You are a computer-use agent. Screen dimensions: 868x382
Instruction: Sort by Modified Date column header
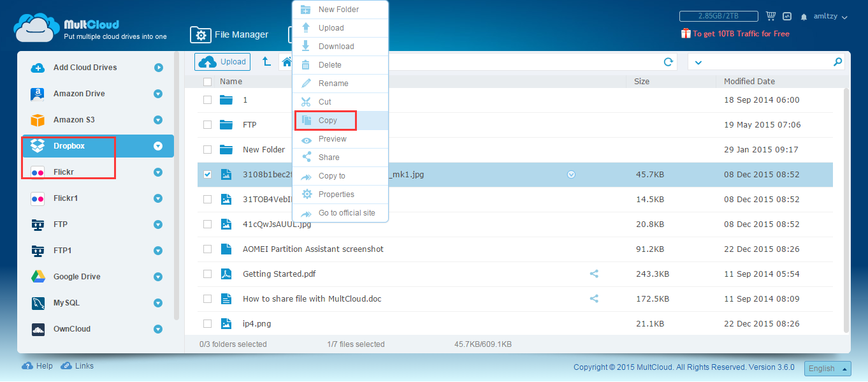click(x=749, y=82)
